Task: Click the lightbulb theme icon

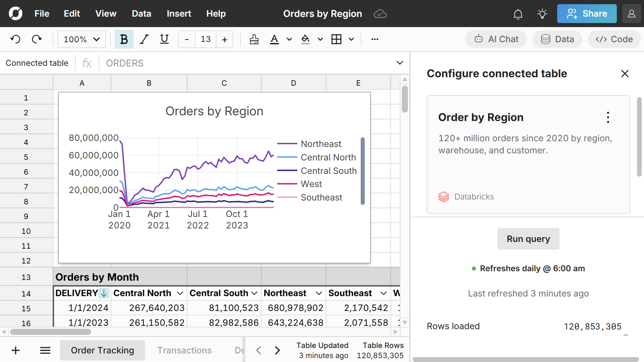Action: point(542,14)
